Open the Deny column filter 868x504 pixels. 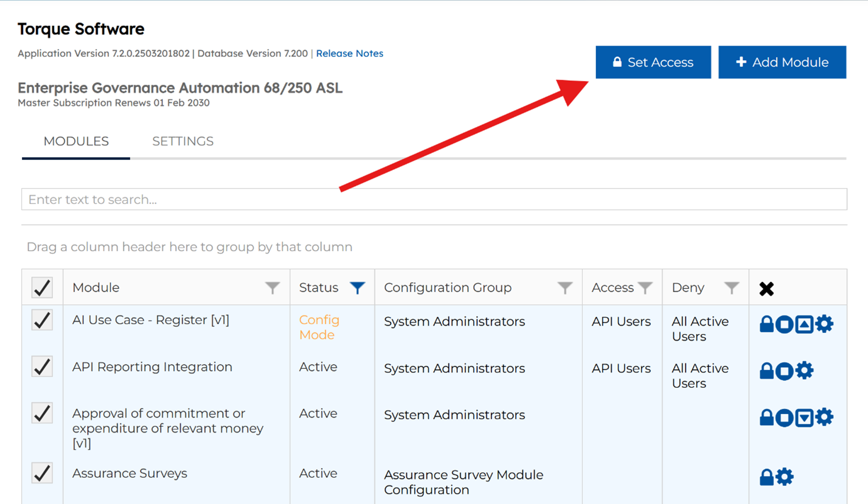tap(731, 288)
